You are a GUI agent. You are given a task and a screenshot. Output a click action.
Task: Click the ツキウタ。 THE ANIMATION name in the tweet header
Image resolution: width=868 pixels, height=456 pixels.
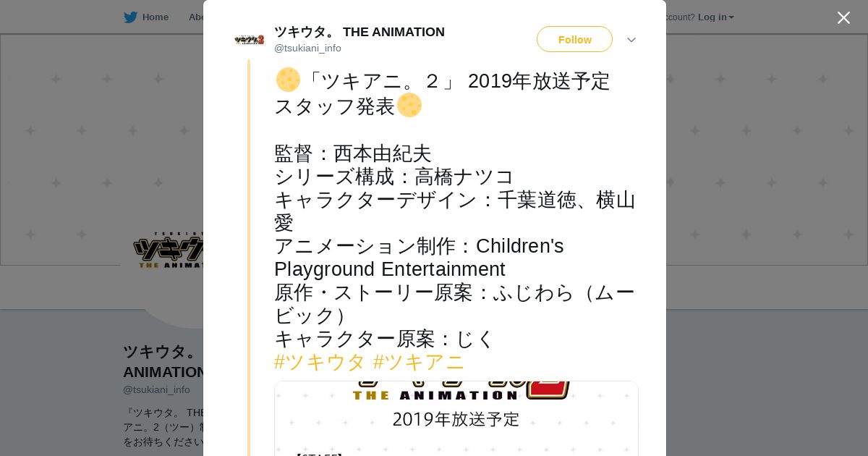[359, 32]
